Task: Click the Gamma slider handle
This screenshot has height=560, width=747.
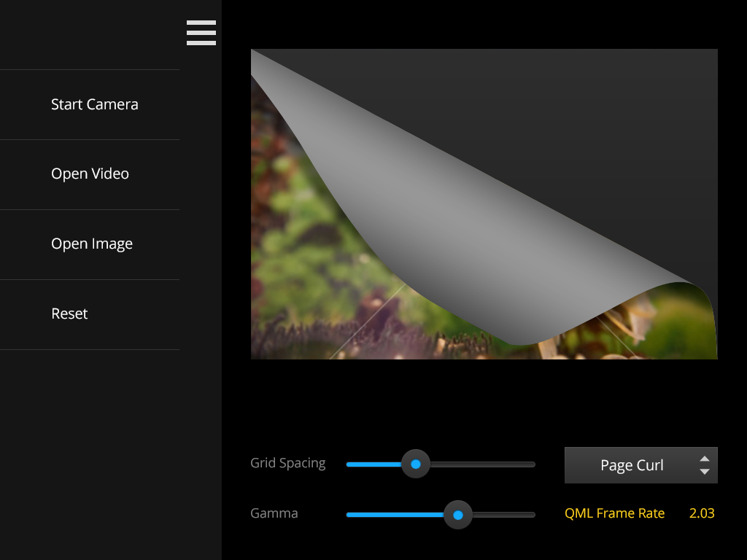Action: 458,515
